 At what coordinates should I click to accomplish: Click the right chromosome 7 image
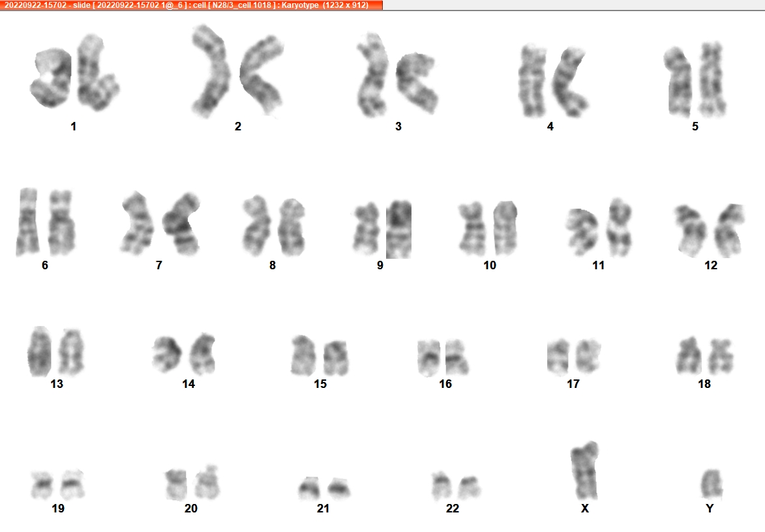tap(181, 224)
